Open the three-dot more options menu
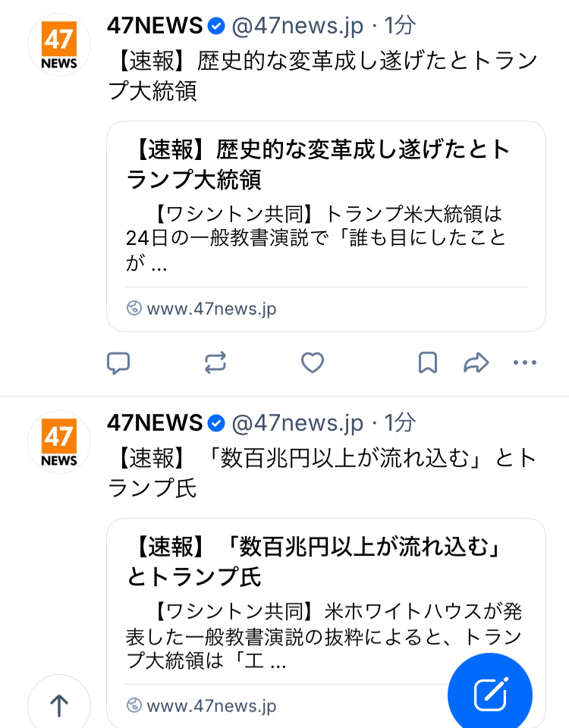 525,362
